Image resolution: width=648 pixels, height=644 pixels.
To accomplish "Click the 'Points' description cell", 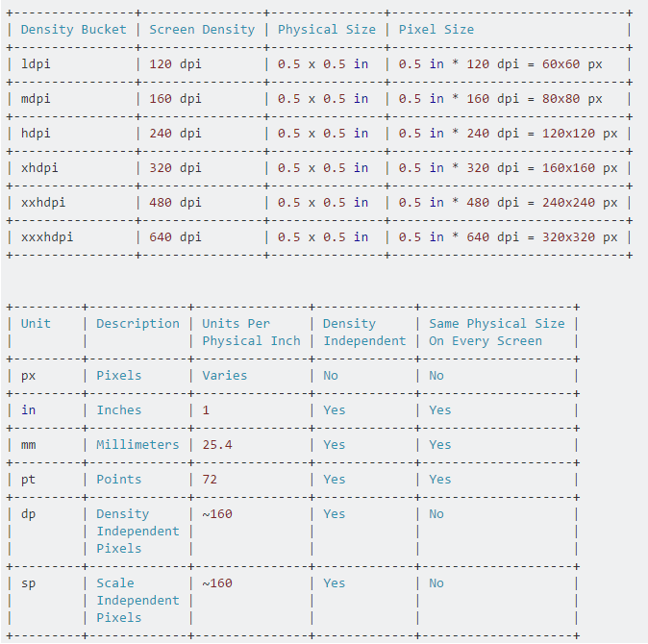I will click(x=118, y=480).
